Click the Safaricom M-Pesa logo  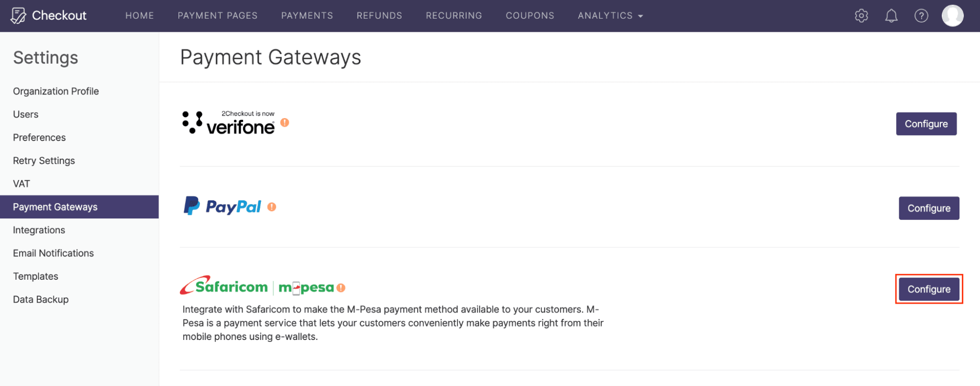tap(257, 286)
